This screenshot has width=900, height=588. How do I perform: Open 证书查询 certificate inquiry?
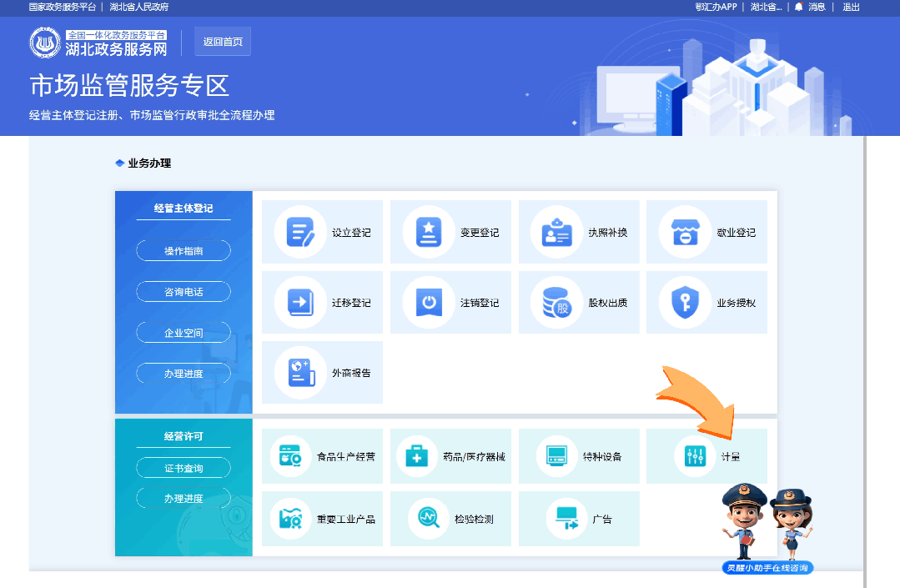(x=183, y=467)
